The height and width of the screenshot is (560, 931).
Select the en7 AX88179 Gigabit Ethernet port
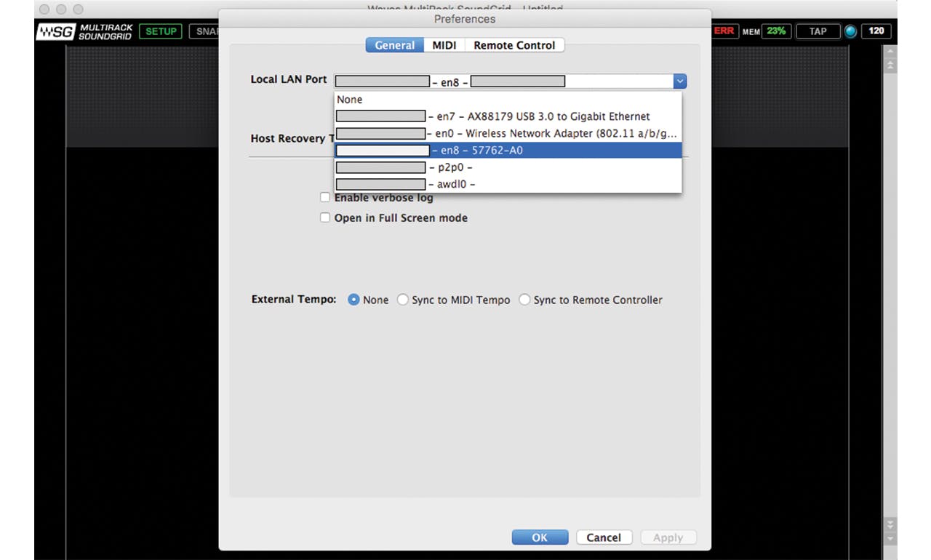(x=509, y=116)
